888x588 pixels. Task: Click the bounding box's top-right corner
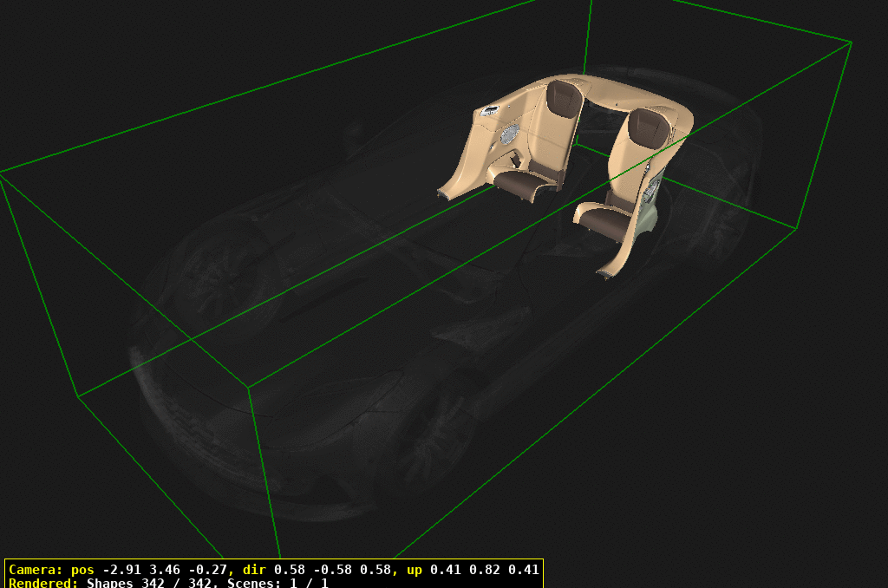click(851, 42)
